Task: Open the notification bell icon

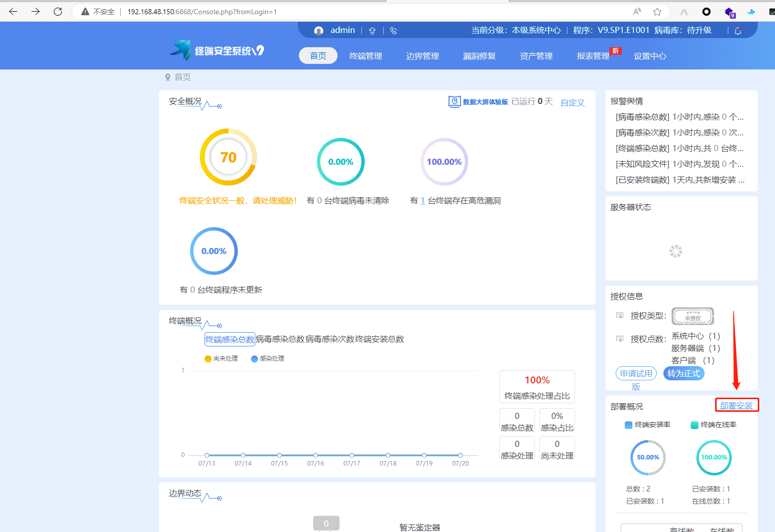Action: (x=738, y=30)
